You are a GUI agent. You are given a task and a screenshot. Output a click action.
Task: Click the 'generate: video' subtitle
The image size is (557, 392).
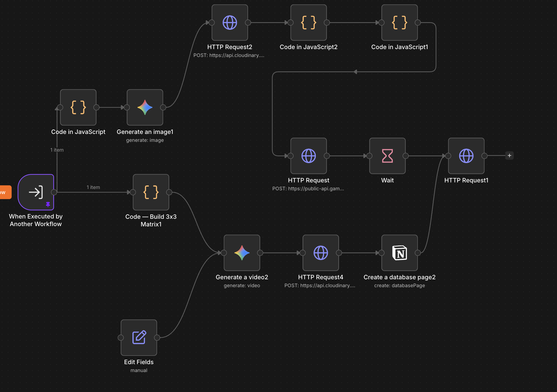(242, 285)
